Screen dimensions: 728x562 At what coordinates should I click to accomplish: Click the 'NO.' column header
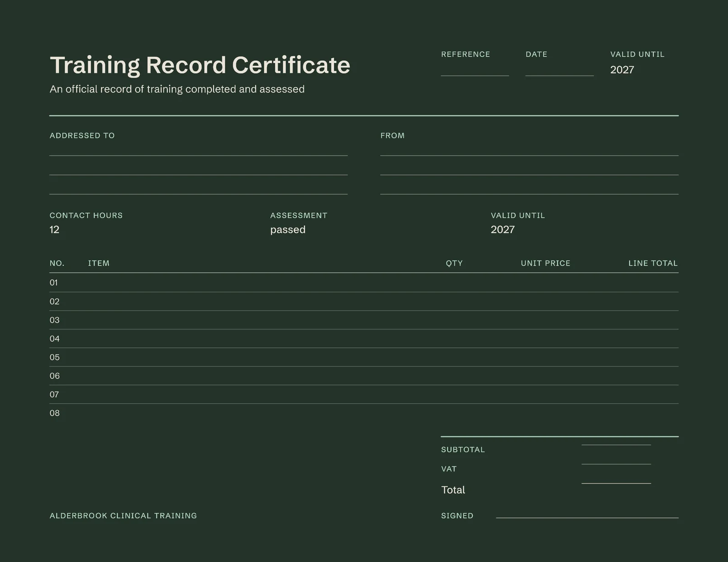[x=57, y=263]
